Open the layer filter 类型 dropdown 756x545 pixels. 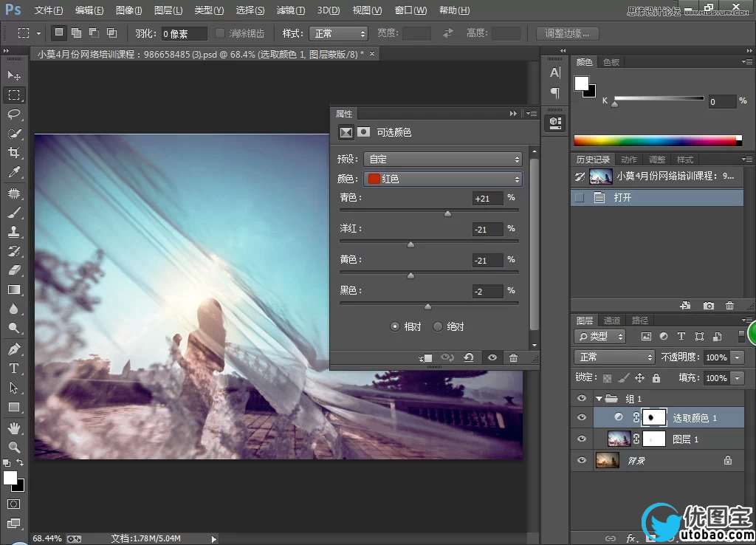click(600, 337)
